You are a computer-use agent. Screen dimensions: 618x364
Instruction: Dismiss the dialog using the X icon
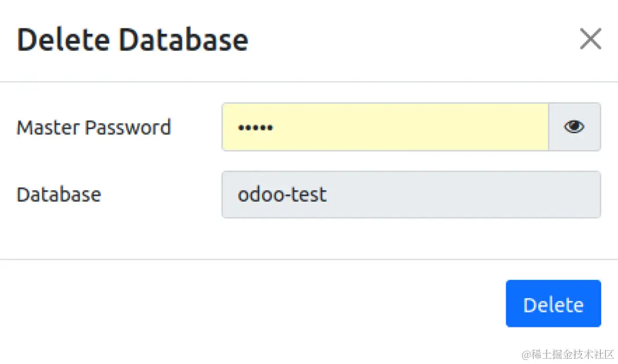[x=590, y=39]
